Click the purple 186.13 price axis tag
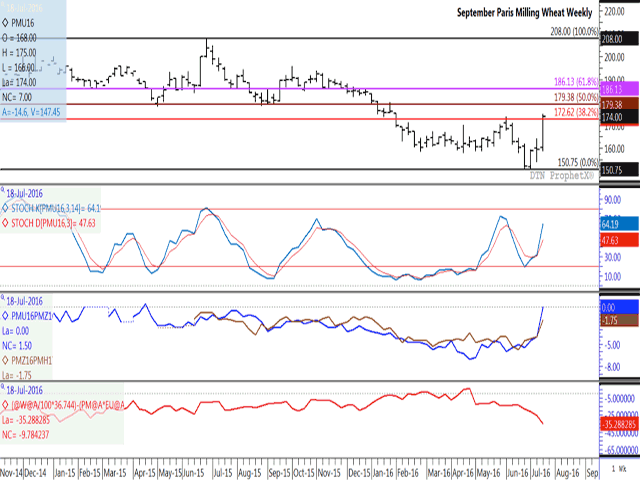The height and width of the screenshot is (480, 640). [620, 89]
